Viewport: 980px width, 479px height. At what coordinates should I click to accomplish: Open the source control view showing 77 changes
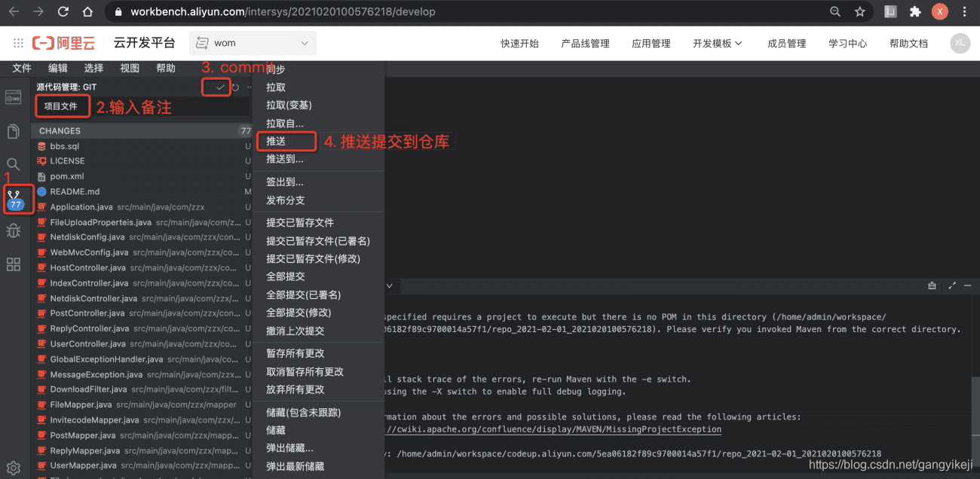point(17,199)
